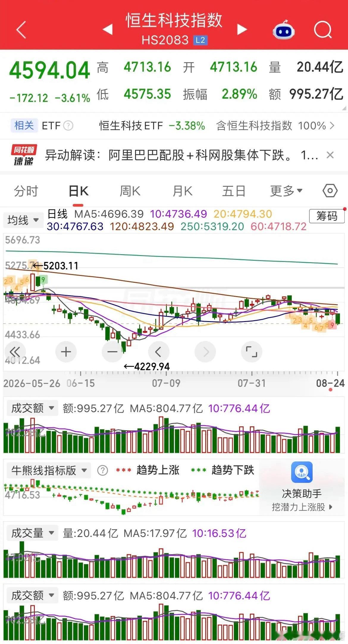
Task: Enter fullscreen chart mode
Action: click(252, 352)
